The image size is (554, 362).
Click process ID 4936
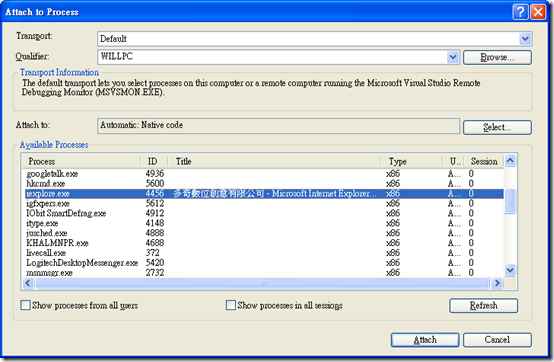(155, 174)
